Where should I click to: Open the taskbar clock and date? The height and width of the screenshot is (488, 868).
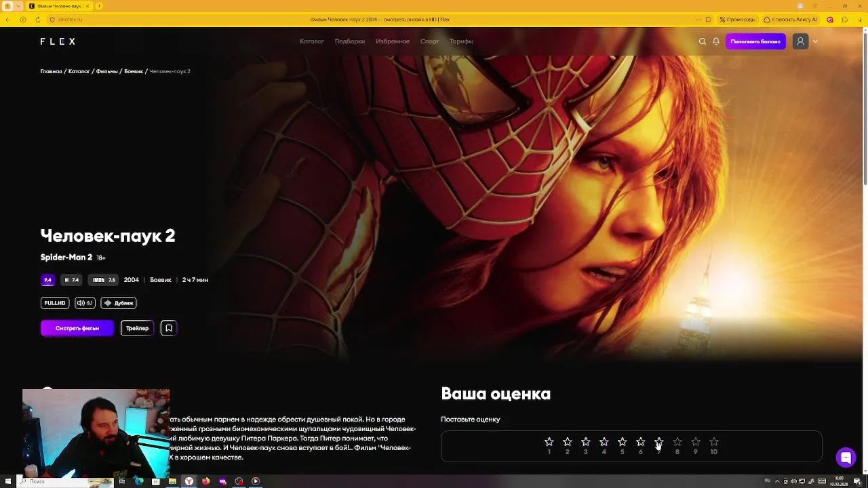tap(840, 481)
